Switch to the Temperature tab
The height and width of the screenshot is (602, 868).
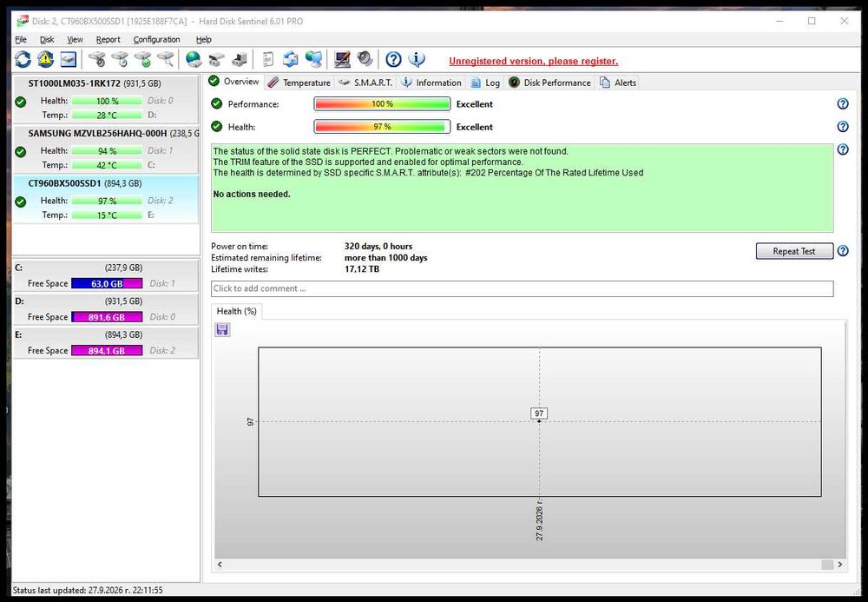pyautogui.click(x=299, y=83)
